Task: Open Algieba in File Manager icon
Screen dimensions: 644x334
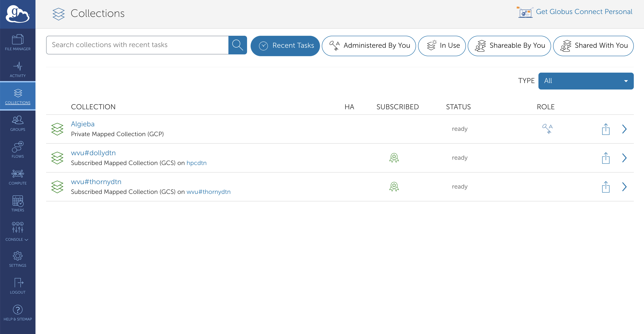Action: [x=606, y=129]
